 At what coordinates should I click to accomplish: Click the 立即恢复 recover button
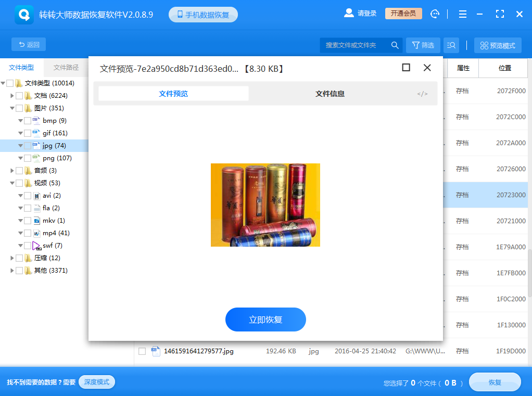(265, 320)
